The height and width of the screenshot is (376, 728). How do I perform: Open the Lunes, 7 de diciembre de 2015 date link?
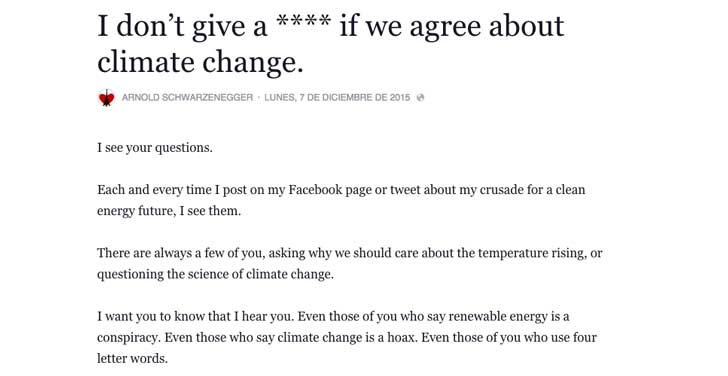337,97
